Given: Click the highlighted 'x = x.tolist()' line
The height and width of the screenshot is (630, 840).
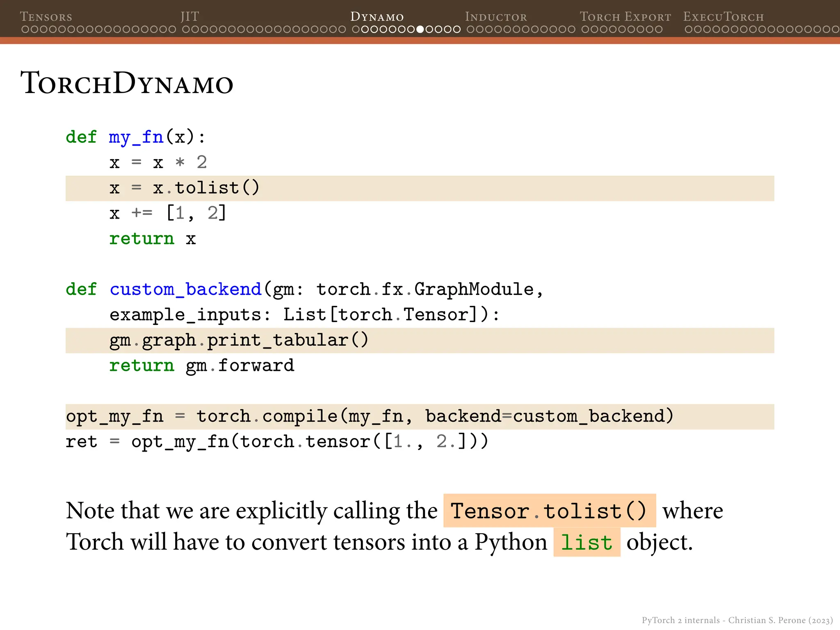Looking at the screenshot, I should 420,188.
